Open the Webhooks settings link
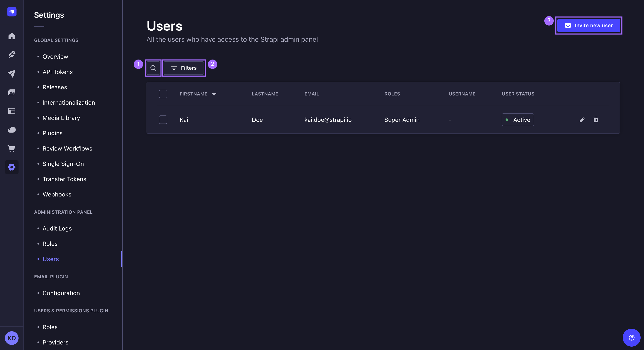The width and height of the screenshot is (644, 350). (x=57, y=194)
